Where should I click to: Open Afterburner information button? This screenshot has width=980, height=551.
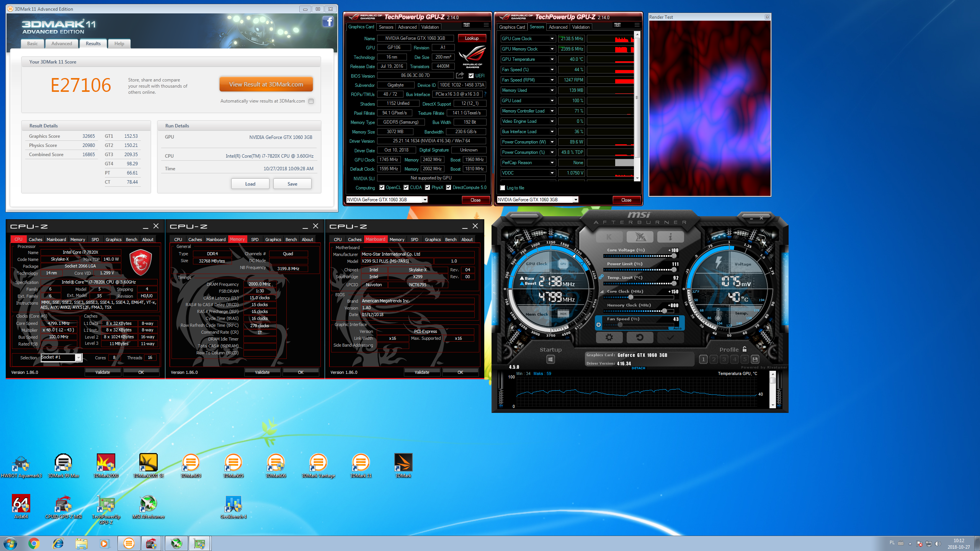[670, 237]
